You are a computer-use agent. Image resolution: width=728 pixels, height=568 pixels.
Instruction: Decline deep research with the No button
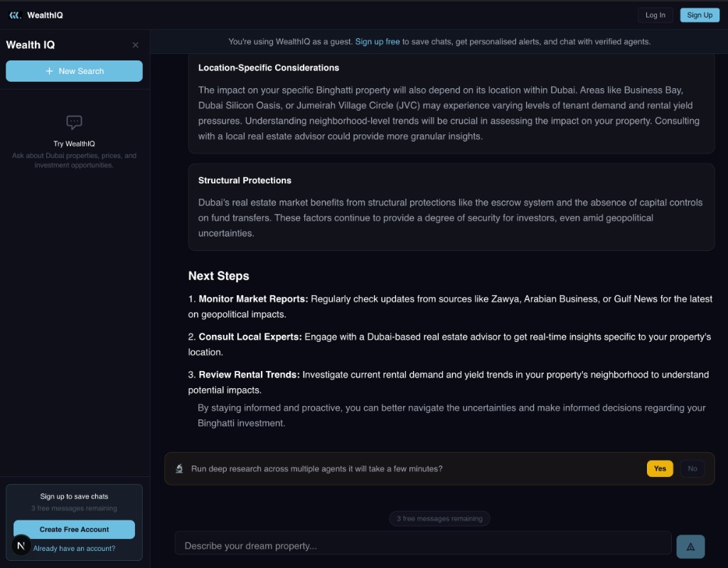[692, 468]
